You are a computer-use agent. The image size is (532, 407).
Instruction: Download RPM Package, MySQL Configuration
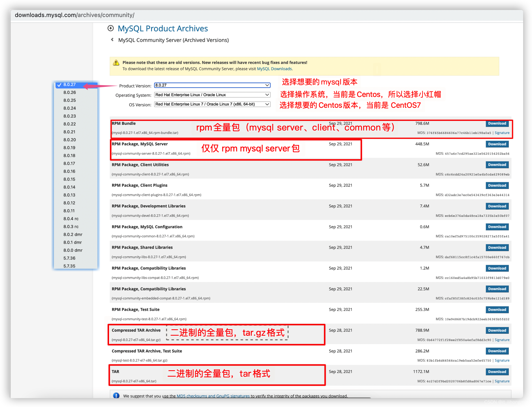point(497,227)
